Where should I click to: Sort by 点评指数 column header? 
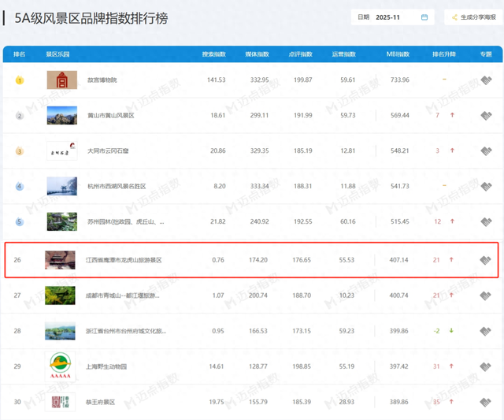(301, 54)
